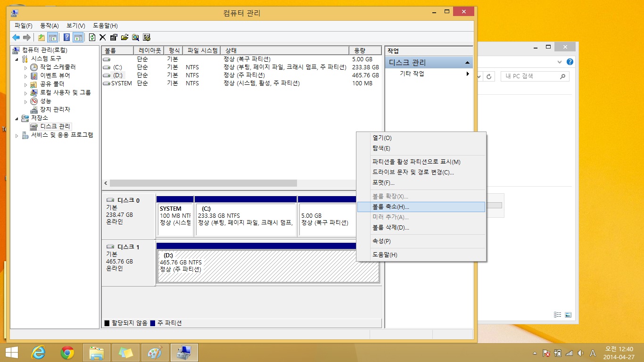Expand the 로컬 사용자 및 그룹 node

26,93
